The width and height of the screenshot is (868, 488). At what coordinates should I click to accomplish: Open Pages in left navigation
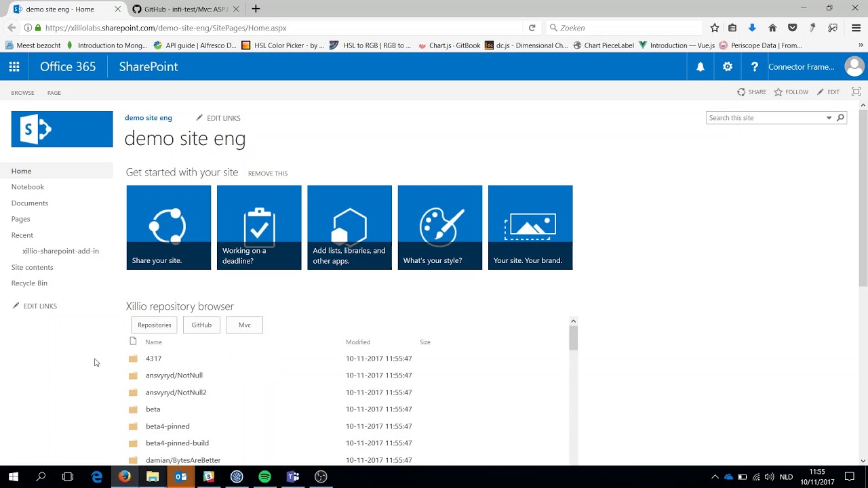point(20,219)
